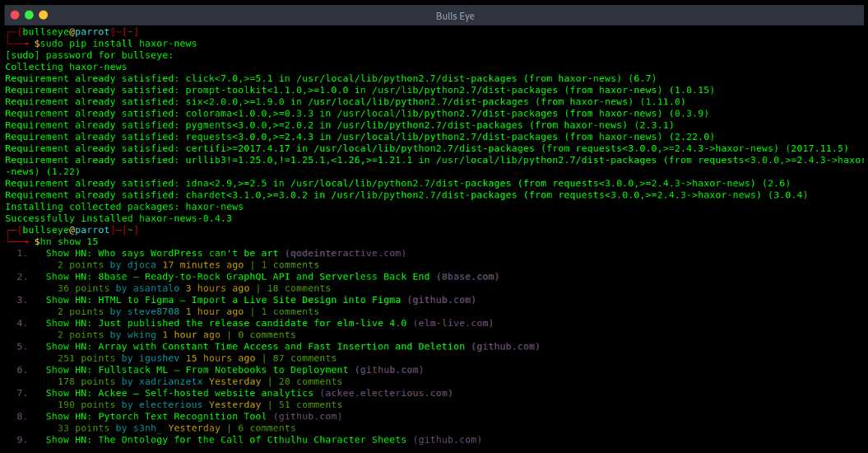This screenshot has height=453, width=868.
Task: Click the six<2.0.0 requirement line
Action: pyautogui.click(x=345, y=101)
